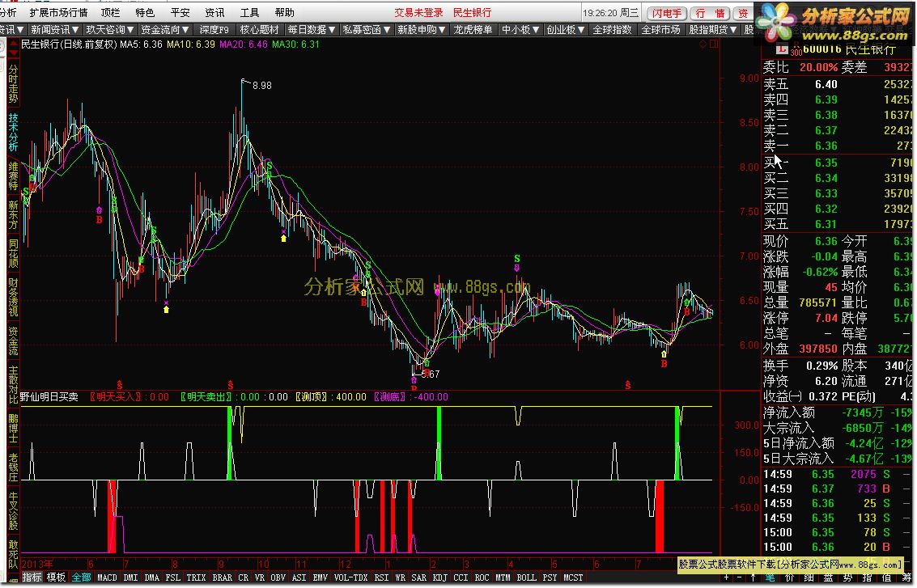Select the SAR indicator

coord(418,577)
